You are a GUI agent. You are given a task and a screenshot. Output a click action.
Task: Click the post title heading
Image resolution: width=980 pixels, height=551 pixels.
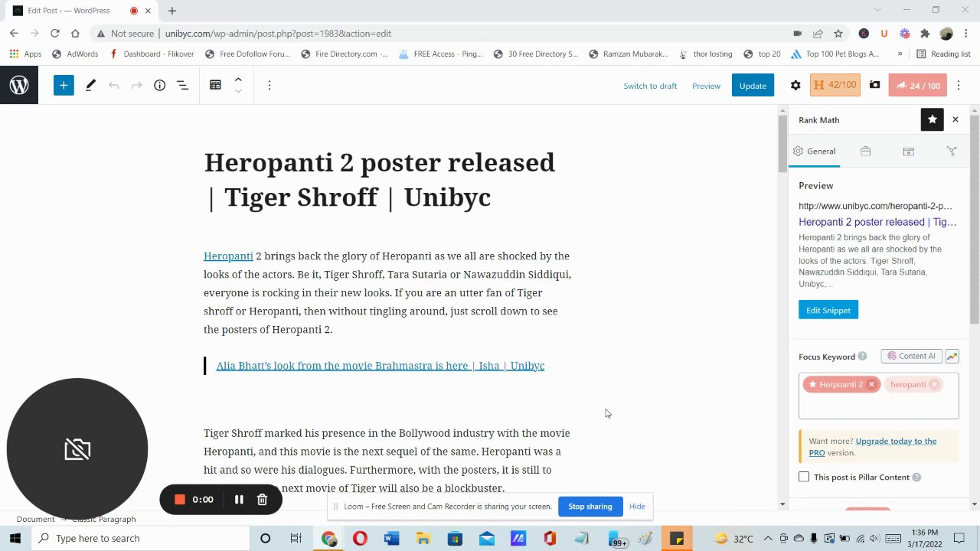tap(380, 180)
